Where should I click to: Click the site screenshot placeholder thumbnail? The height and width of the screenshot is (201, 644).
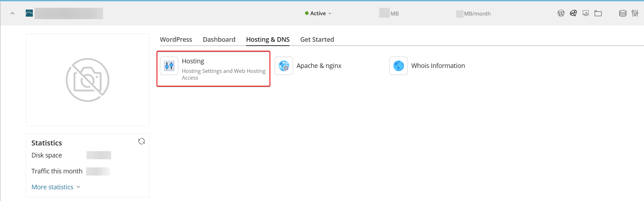tap(88, 80)
